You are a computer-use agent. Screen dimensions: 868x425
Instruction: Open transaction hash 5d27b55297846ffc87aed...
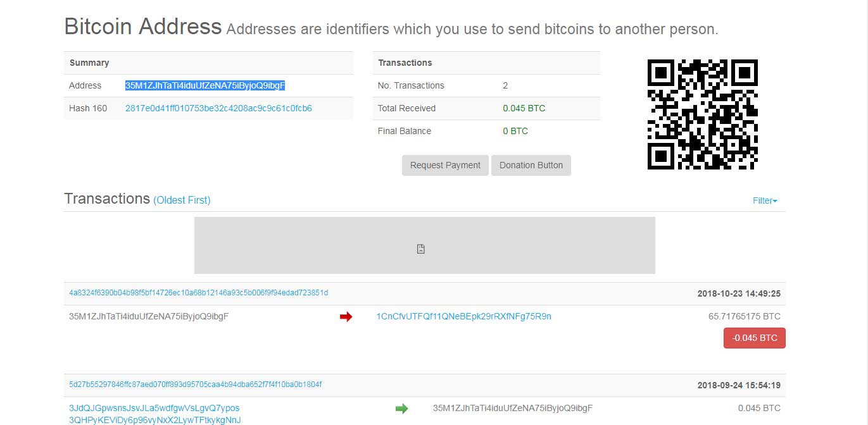pos(195,385)
